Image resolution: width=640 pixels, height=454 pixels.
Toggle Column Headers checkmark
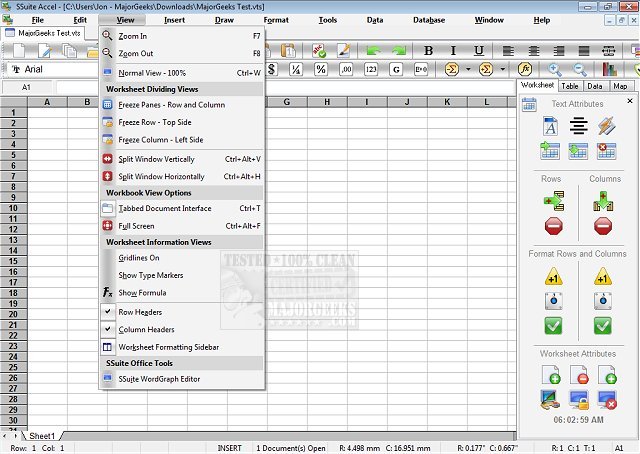click(x=182, y=329)
